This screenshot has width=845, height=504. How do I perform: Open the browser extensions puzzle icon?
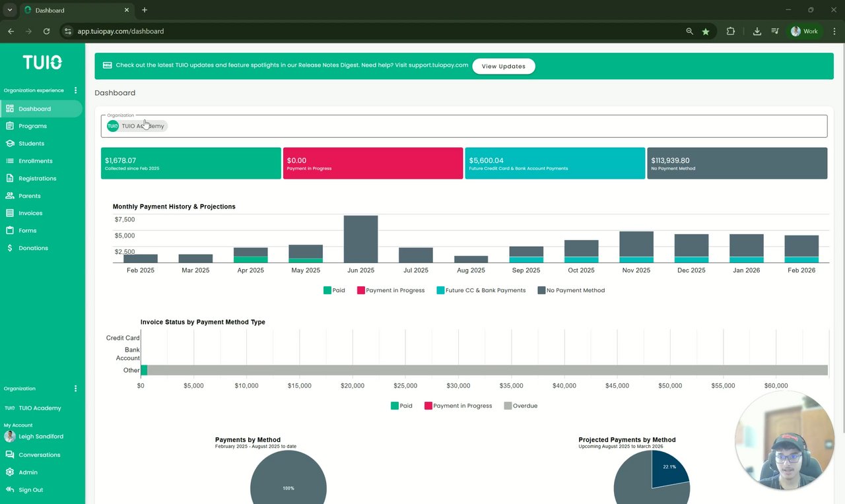point(731,31)
